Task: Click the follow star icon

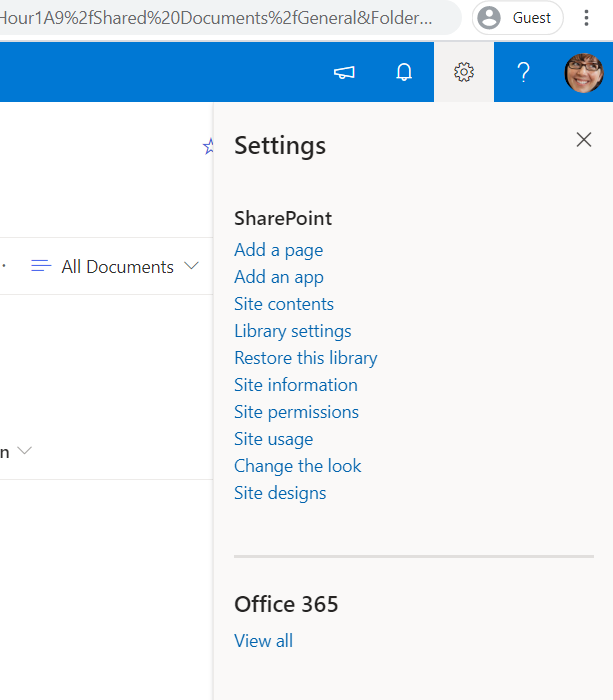Action: 208,146
